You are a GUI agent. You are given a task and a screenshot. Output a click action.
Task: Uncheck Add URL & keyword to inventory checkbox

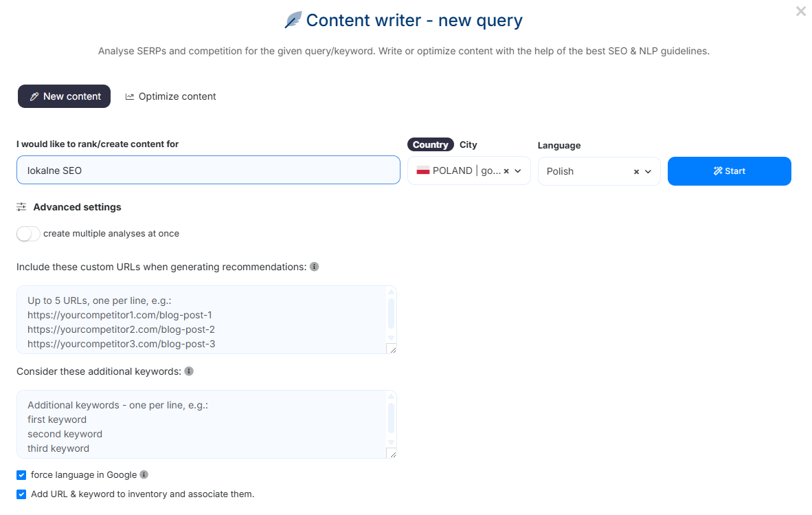point(21,494)
